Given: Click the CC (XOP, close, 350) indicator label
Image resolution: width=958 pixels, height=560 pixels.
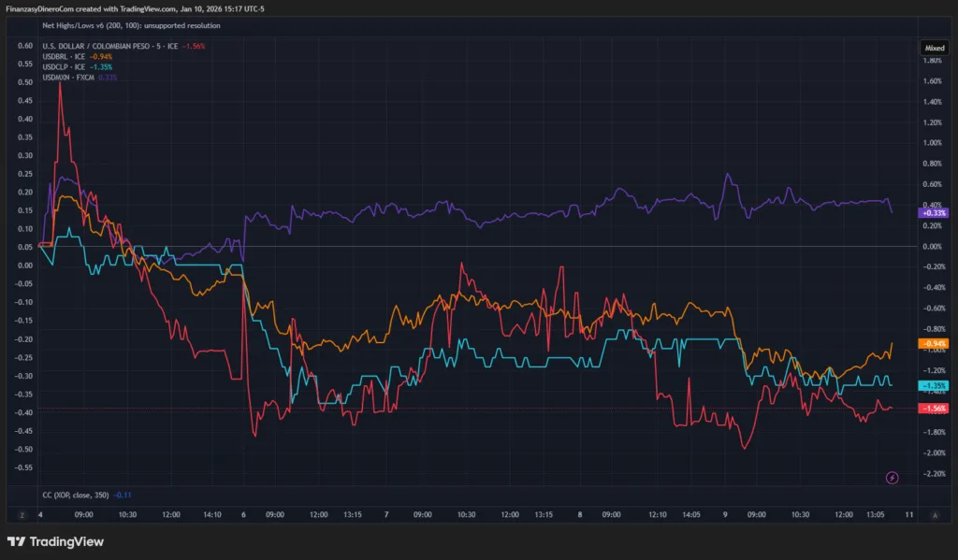Looking at the screenshot, I should [75, 495].
